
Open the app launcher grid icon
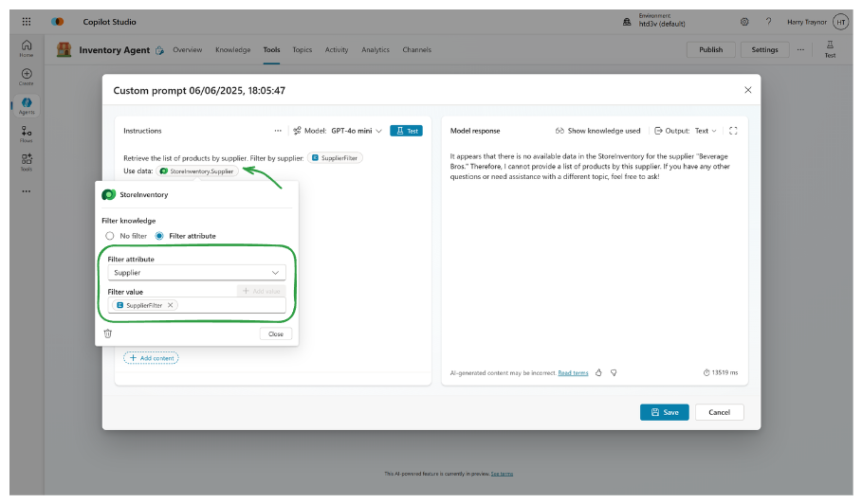coord(27,22)
